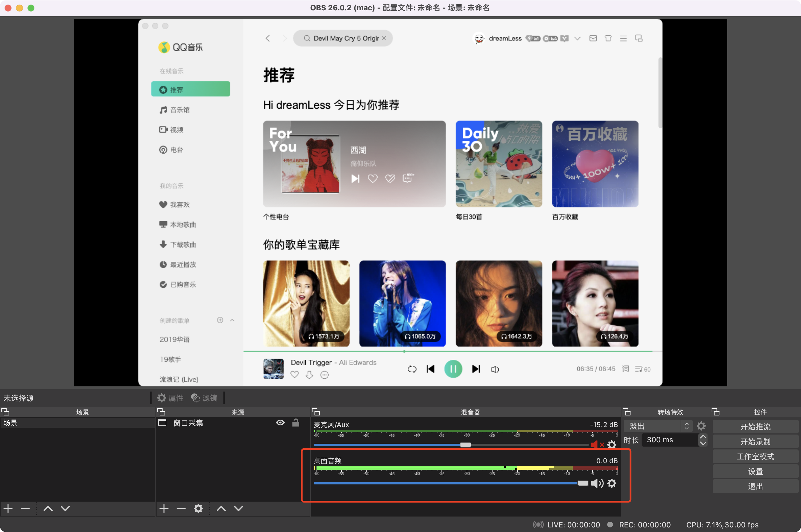
Task: Open 设置 settings button
Action: (x=755, y=471)
